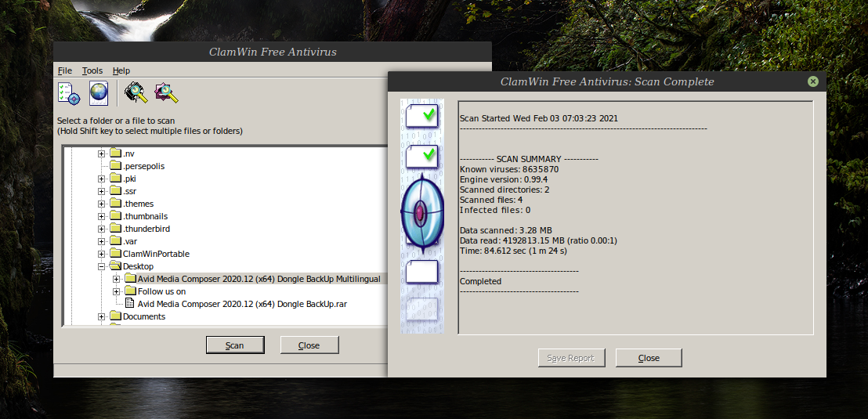This screenshot has width=868, height=419.
Task: Expand the .pki folder node
Action: (101, 179)
